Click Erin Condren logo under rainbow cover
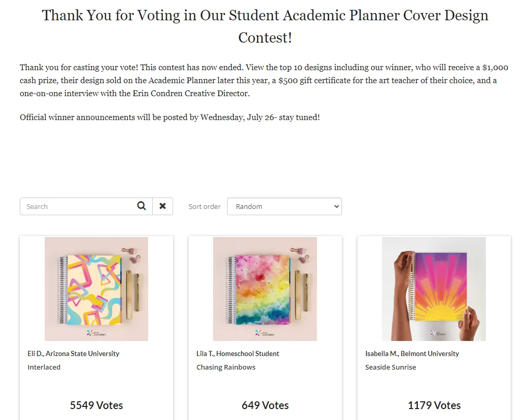Image resolution: width=529 pixels, height=420 pixels. pos(265,333)
